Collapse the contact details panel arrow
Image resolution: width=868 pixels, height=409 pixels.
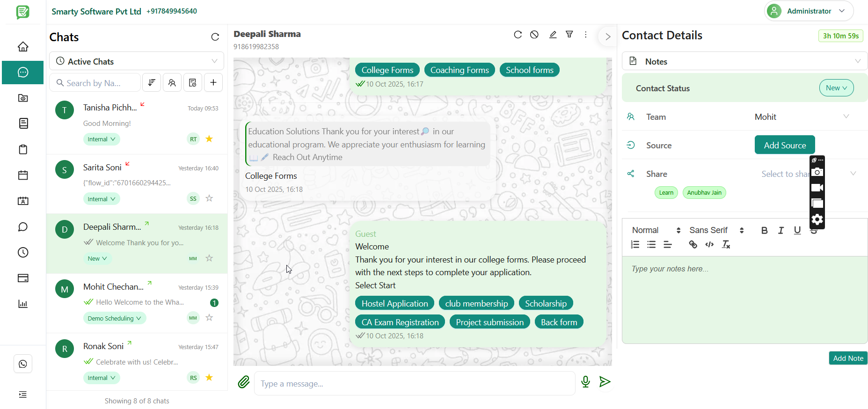click(x=607, y=37)
